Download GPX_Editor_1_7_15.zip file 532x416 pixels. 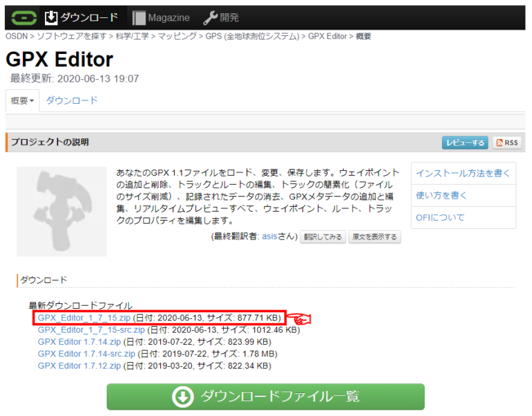click(x=84, y=318)
